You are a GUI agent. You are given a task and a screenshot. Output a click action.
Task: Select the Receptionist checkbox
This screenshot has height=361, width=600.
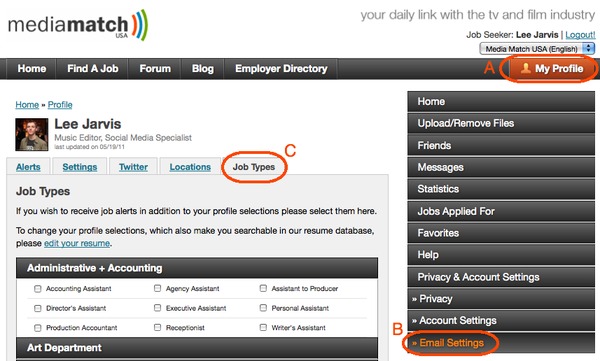[x=157, y=327]
